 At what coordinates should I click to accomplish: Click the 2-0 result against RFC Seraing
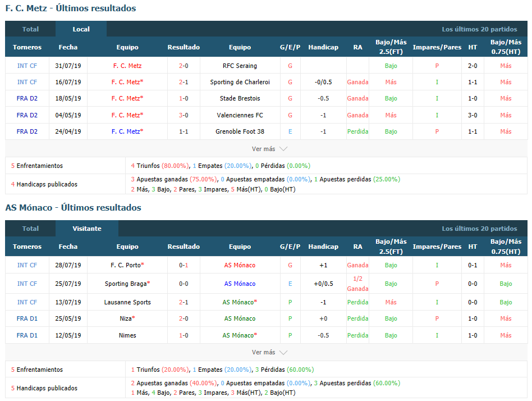(184, 66)
